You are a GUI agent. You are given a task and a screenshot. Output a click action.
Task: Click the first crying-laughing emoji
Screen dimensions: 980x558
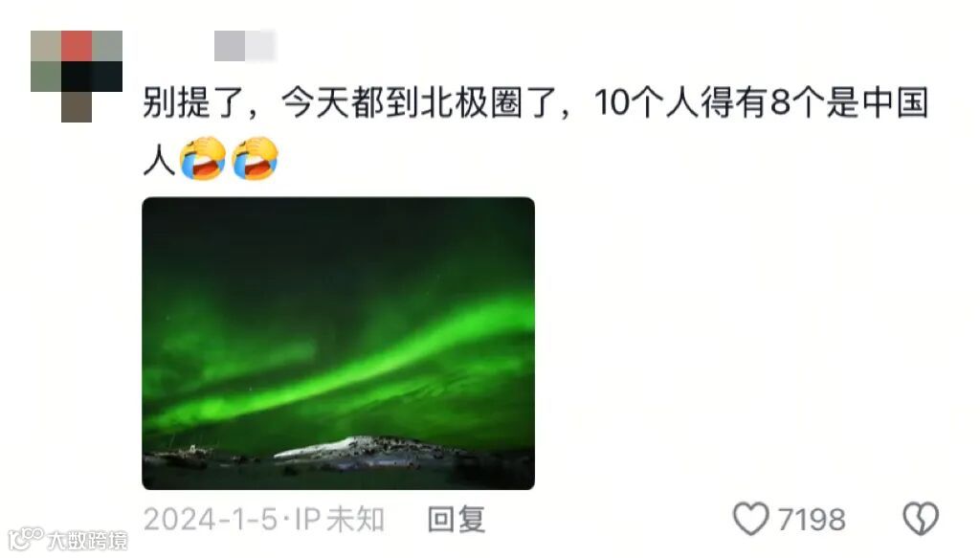coord(203,159)
